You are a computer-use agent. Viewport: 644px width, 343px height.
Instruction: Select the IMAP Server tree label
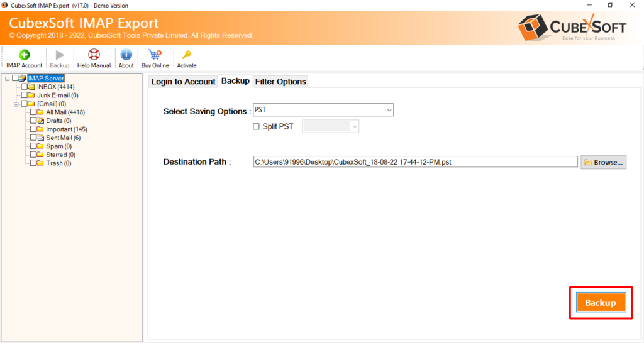click(x=46, y=79)
